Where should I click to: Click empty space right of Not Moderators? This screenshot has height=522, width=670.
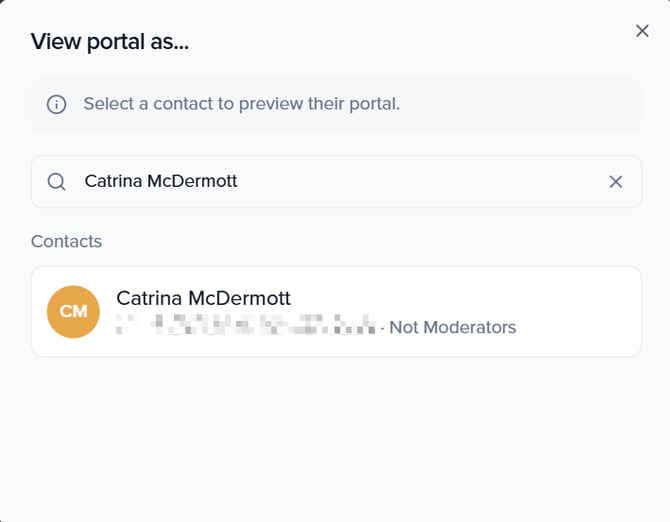coord(575,327)
